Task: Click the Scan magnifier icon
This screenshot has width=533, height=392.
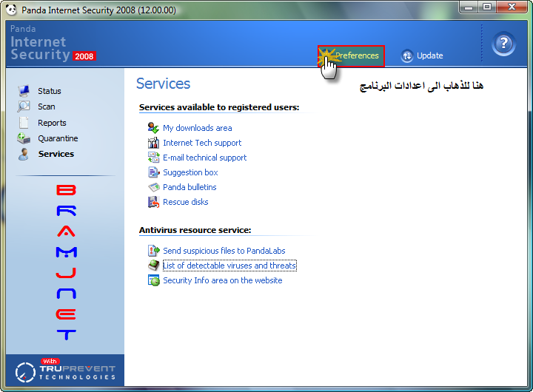Action: click(x=24, y=107)
